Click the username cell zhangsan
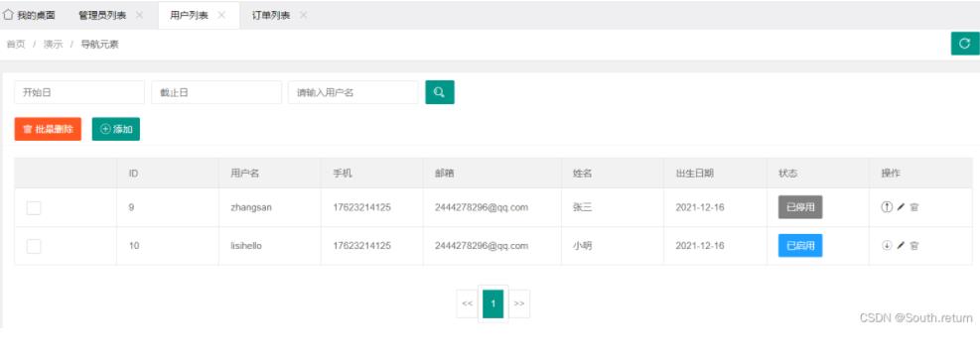This screenshot has height=362, width=980. 251,208
